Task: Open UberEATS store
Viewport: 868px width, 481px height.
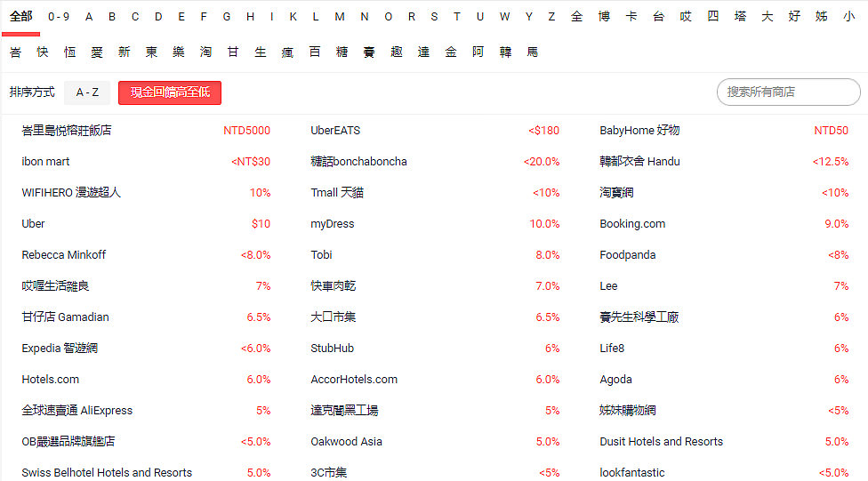Action: click(335, 131)
